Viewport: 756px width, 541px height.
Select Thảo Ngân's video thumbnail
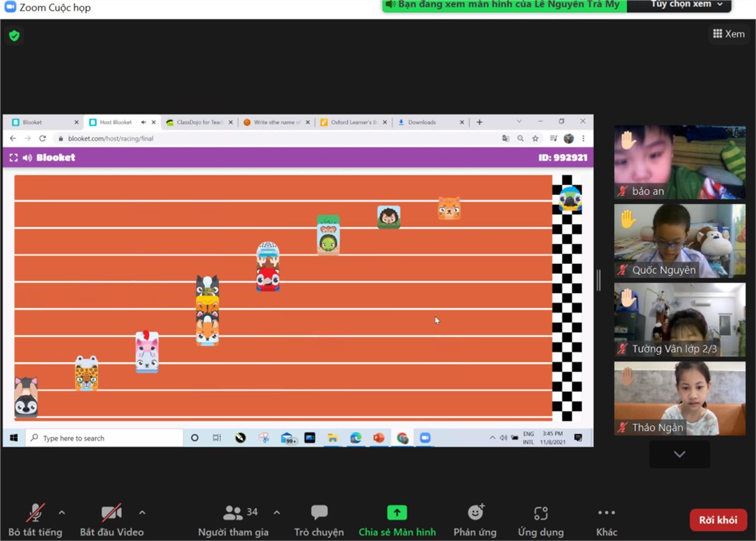tap(680, 398)
